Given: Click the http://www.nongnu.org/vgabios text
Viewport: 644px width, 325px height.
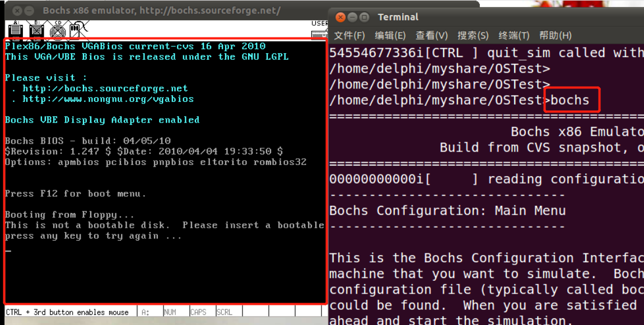Looking at the screenshot, I should (108, 99).
